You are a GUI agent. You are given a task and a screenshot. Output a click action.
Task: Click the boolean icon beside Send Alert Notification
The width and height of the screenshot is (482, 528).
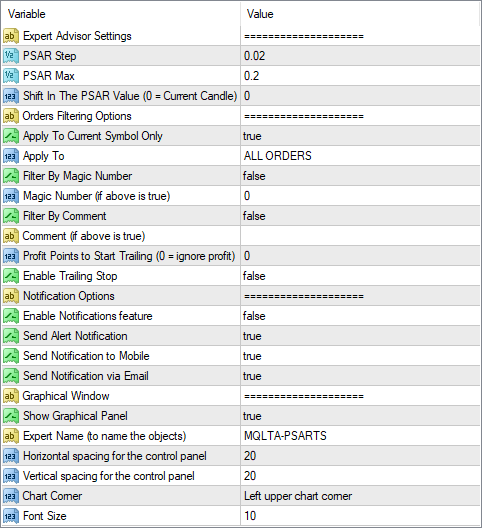point(11,336)
